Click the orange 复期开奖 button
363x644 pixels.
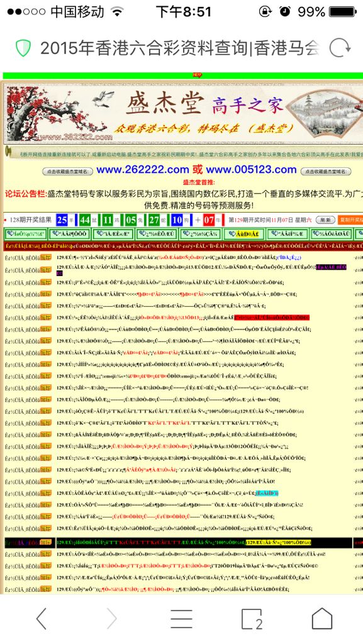coord(350,219)
